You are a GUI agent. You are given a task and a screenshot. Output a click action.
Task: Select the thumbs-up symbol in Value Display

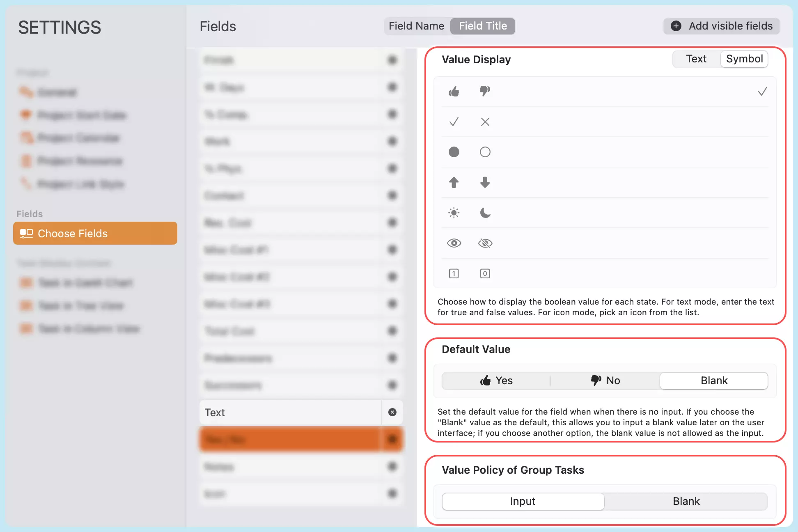pos(454,91)
